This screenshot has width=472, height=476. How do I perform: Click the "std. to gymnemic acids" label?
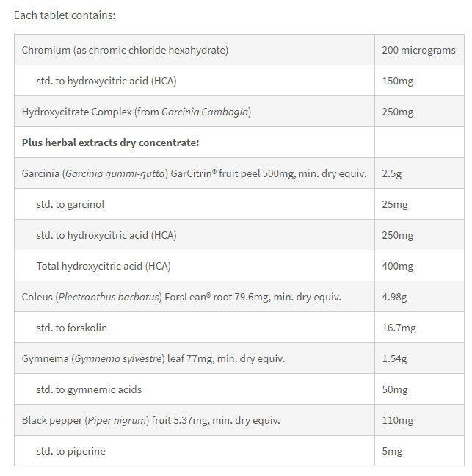pos(90,389)
